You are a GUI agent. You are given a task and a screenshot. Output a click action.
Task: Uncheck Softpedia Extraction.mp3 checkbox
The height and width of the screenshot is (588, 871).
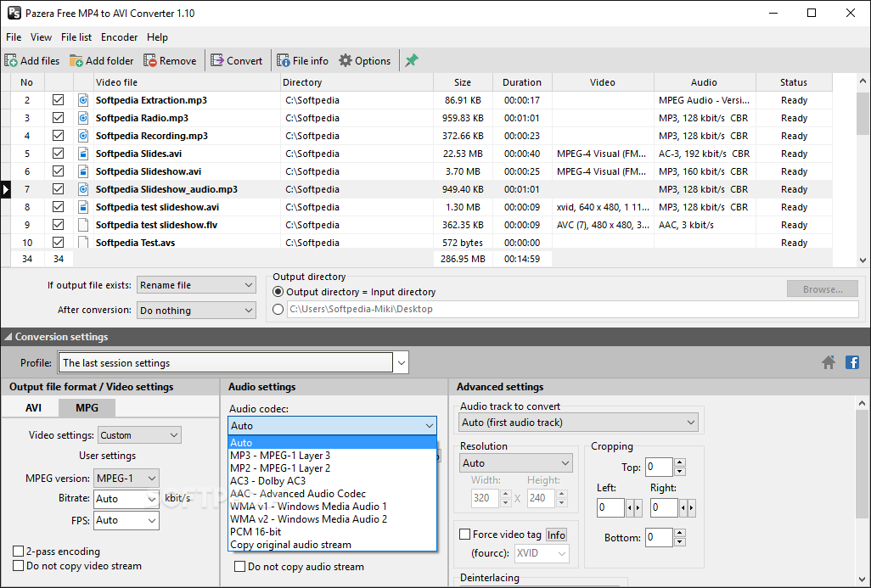58,100
